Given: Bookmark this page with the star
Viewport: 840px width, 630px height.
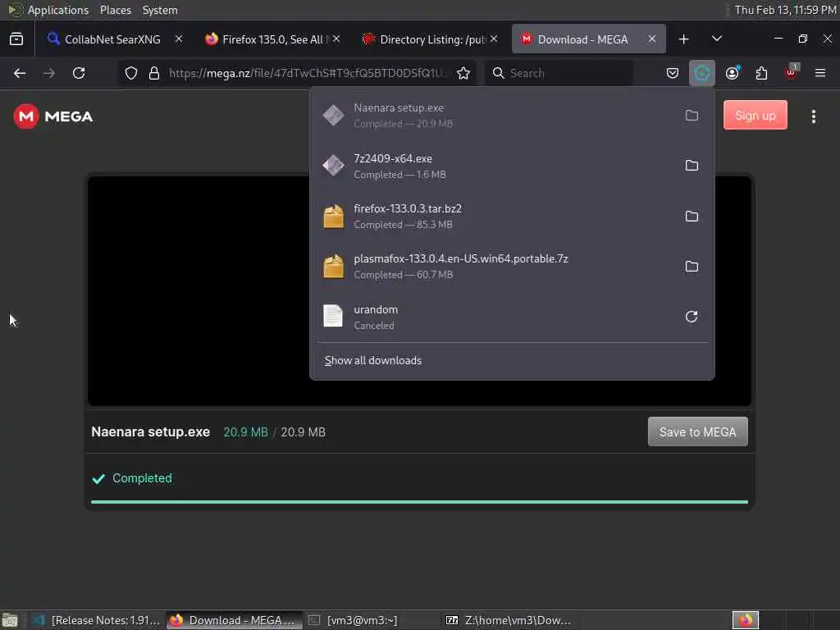Looking at the screenshot, I should click(463, 73).
